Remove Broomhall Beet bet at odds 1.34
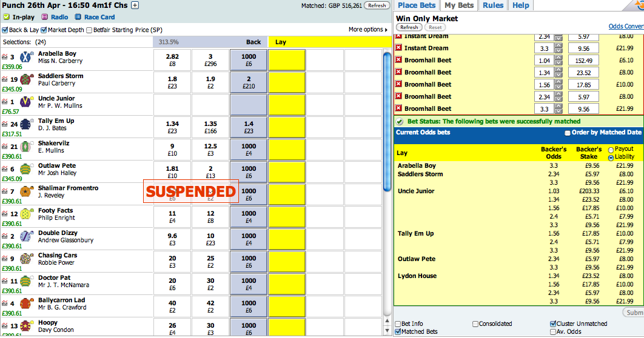This screenshot has width=644, height=338. tap(398, 72)
